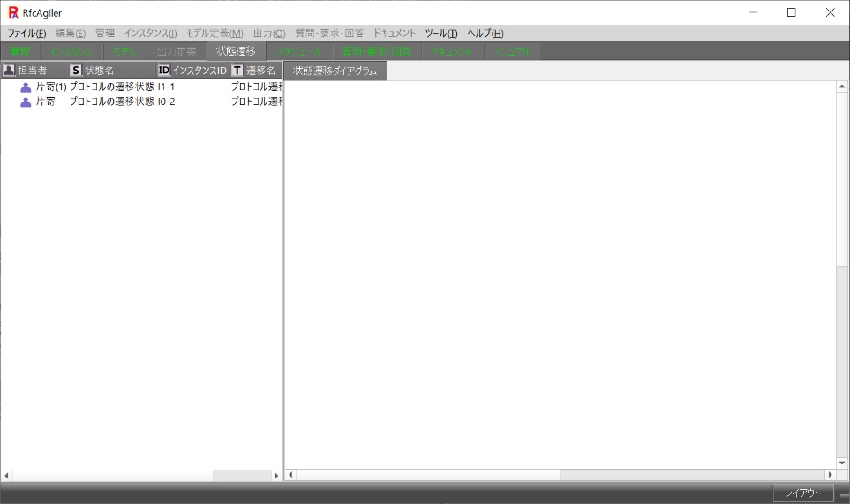
Task: Click the S icon beside 状態名 header
Action: pyautogui.click(x=76, y=70)
